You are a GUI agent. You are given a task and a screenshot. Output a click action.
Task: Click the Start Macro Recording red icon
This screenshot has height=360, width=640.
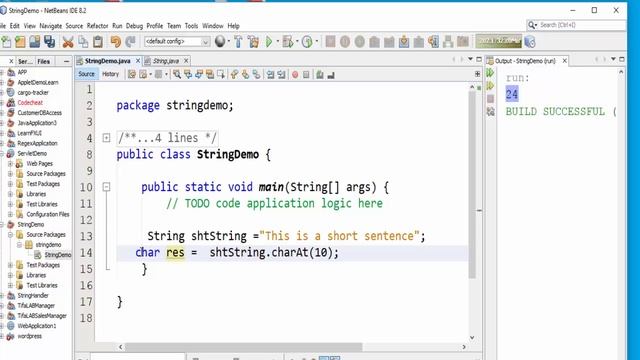coord(295,75)
